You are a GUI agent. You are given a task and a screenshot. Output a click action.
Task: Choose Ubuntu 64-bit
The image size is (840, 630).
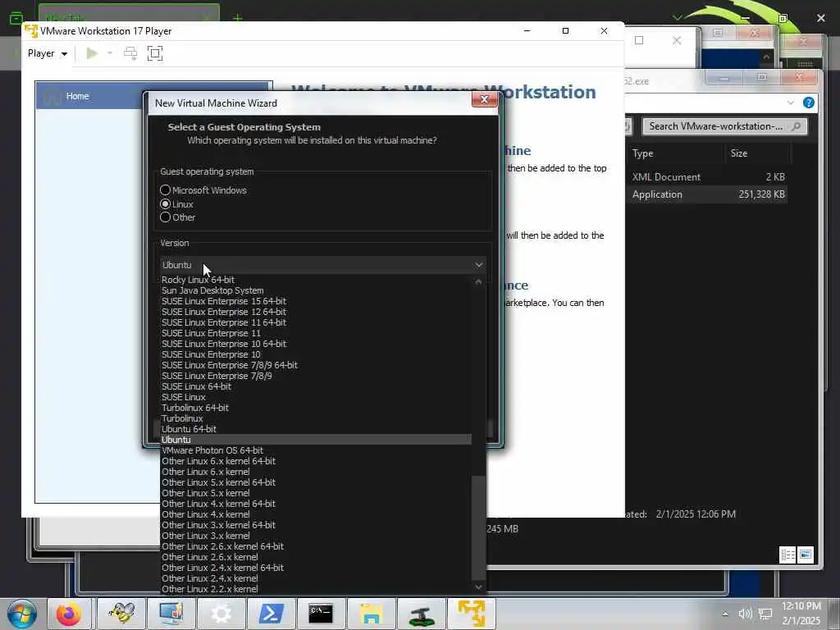316,429
